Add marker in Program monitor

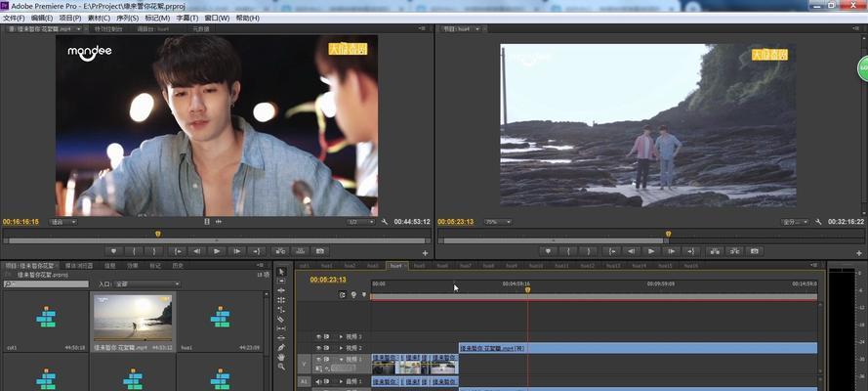coord(548,251)
